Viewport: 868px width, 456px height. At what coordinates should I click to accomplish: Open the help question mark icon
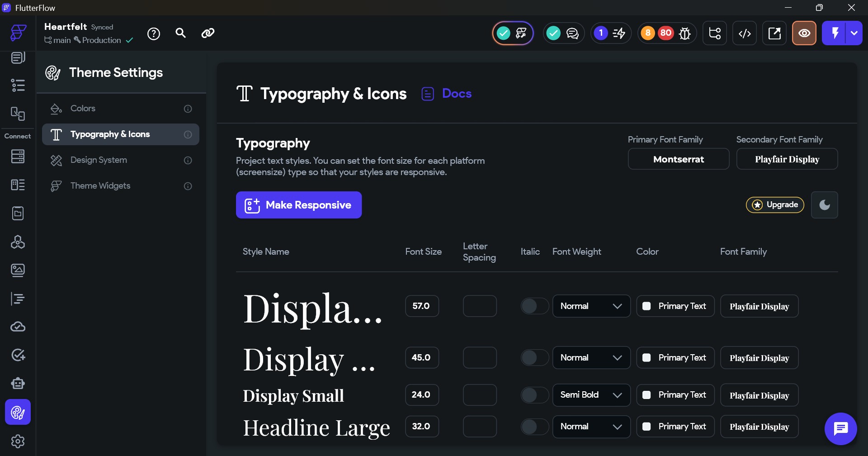[x=154, y=33]
